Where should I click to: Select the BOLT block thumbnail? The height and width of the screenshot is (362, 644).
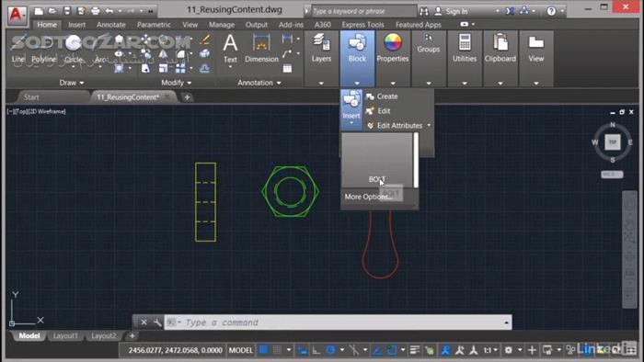pos(377,160)
